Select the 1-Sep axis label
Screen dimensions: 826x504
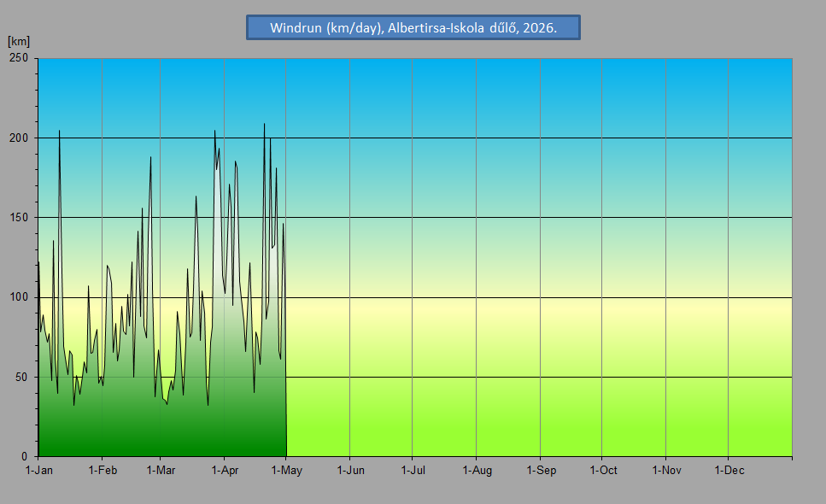[x=541, y=471]
